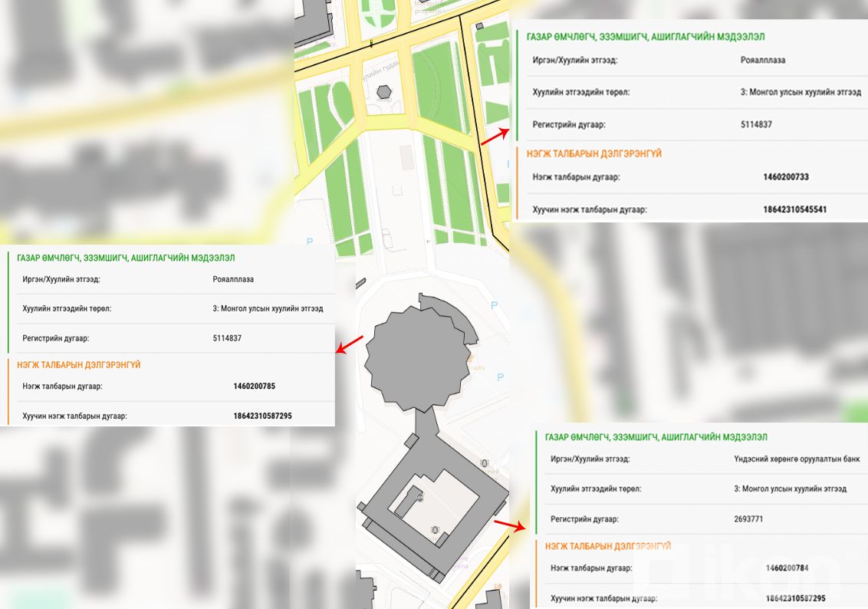Click the small gray building at top right of map
Image resolution: width=868 pixels, height=609 pixels.
479,27
